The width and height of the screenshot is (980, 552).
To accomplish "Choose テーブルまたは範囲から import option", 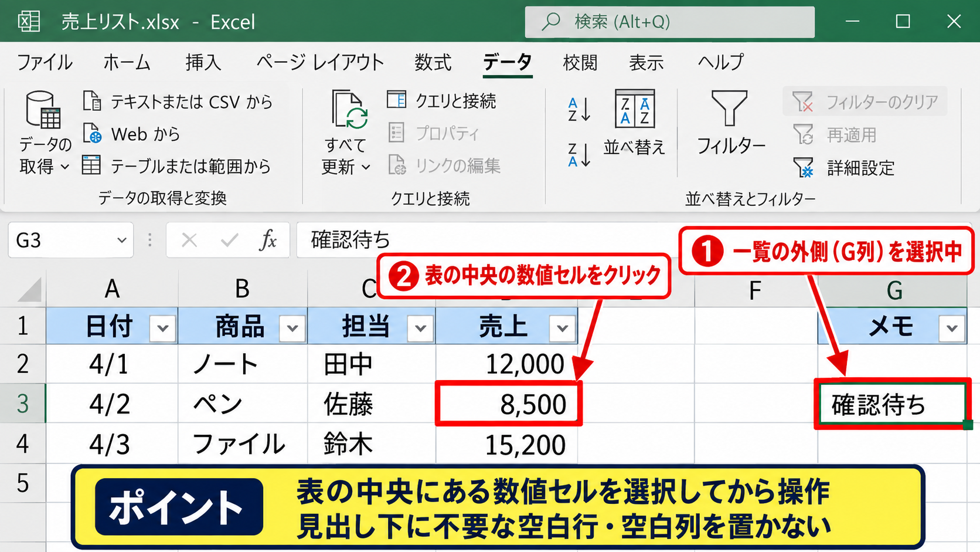I will (x=176, y=166).
